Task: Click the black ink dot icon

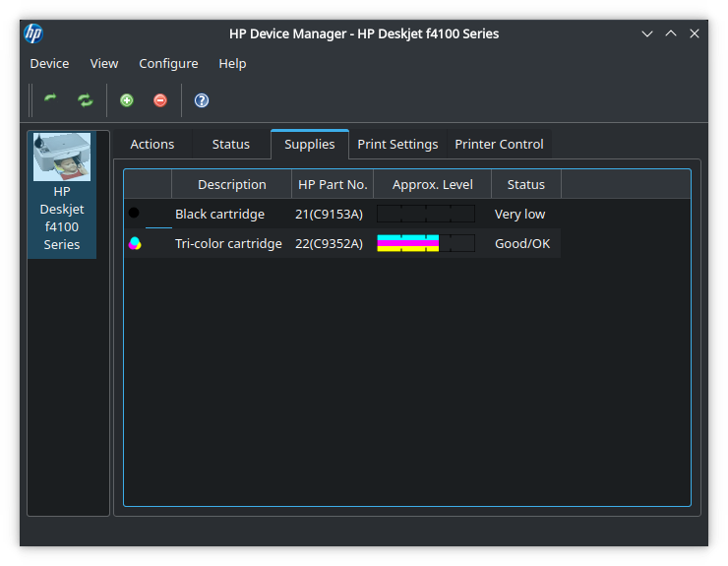Action: coord(134,213)
